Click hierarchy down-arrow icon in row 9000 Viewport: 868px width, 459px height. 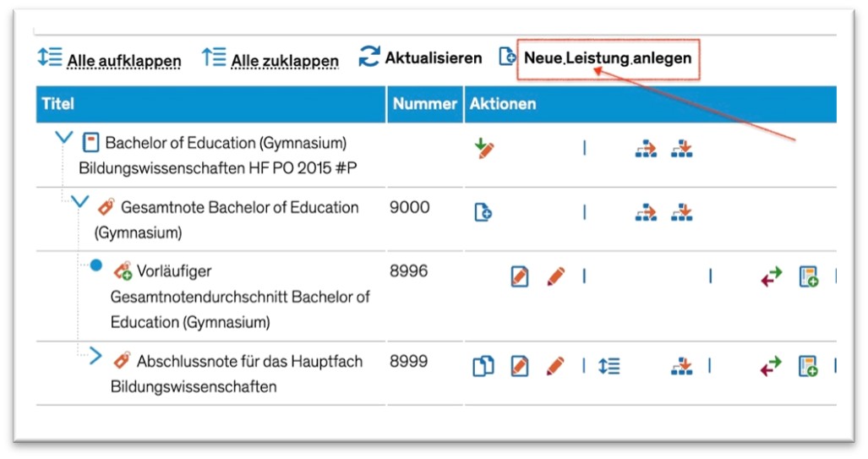[681, 212]
